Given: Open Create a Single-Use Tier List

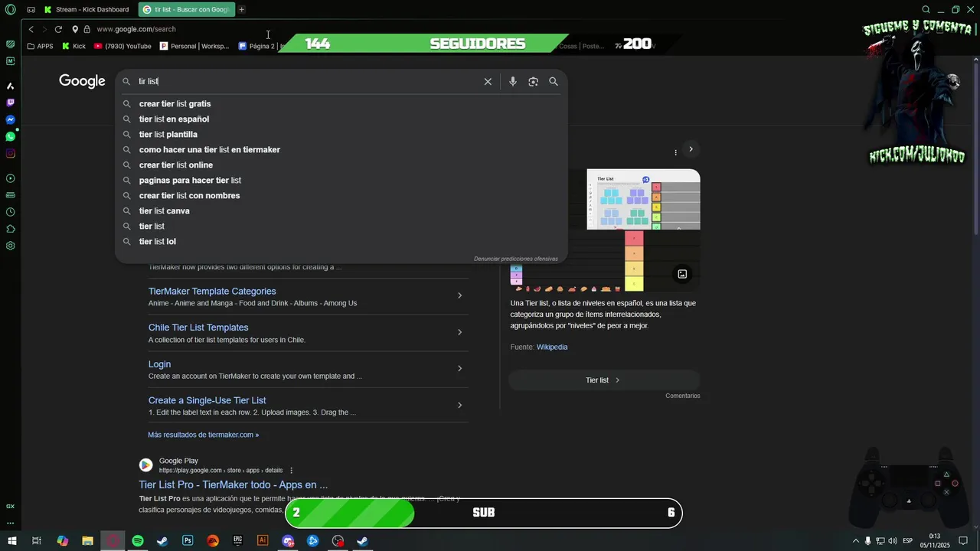Looking at the screenshot, I should (207, 400).
